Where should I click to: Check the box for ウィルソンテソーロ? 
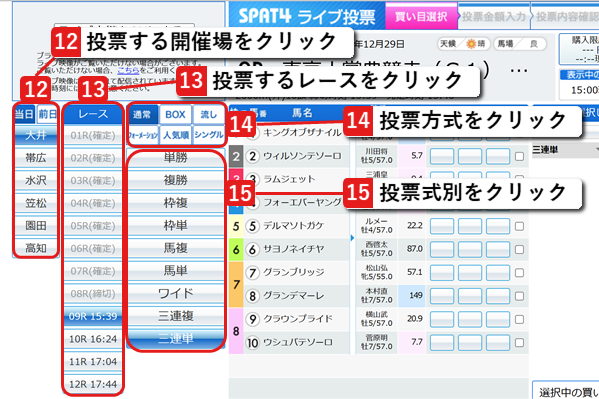coord(519,156)
